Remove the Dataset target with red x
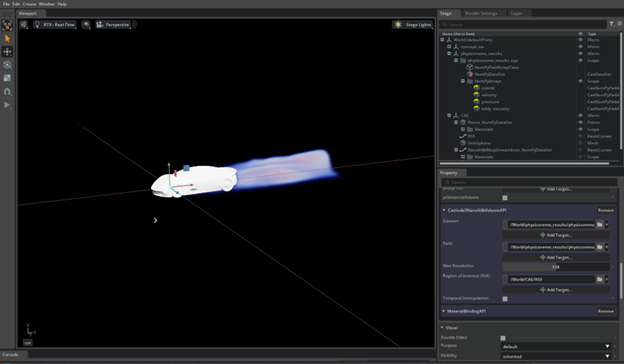 pos(606,224)
